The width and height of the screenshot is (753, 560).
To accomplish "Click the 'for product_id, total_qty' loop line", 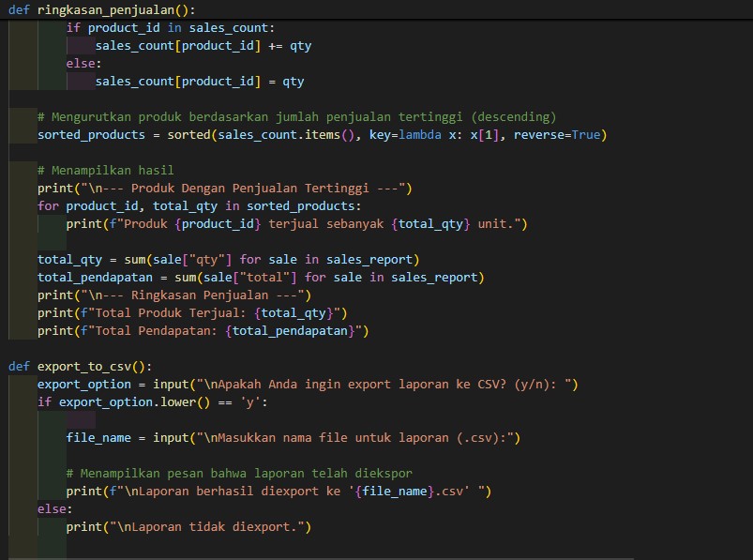I will point(199,206).
